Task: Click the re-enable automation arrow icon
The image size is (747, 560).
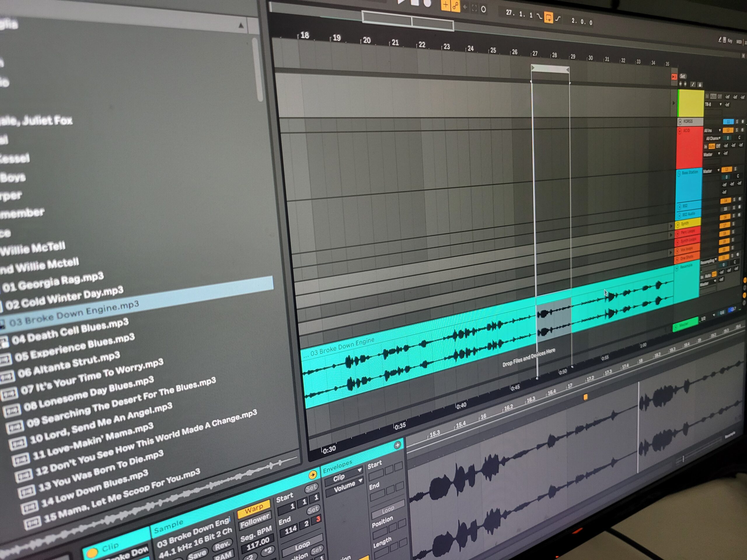Action: point(465,7)
